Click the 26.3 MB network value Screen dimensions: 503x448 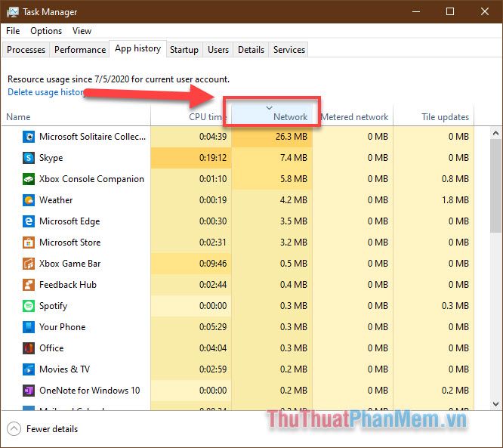292,137
